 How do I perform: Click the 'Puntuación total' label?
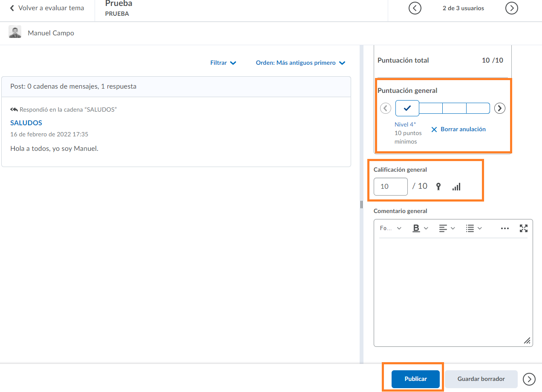[x=403, y=60]
